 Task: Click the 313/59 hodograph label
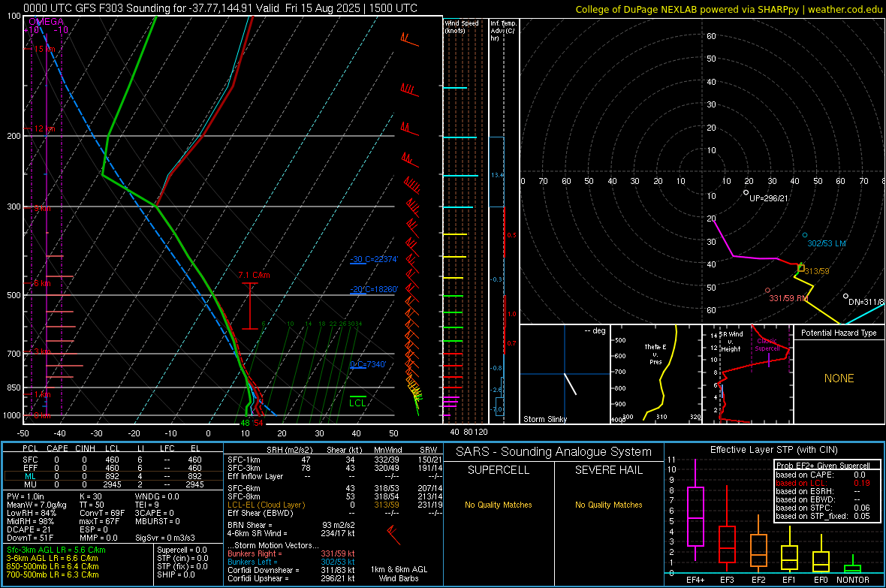(817, 271)
